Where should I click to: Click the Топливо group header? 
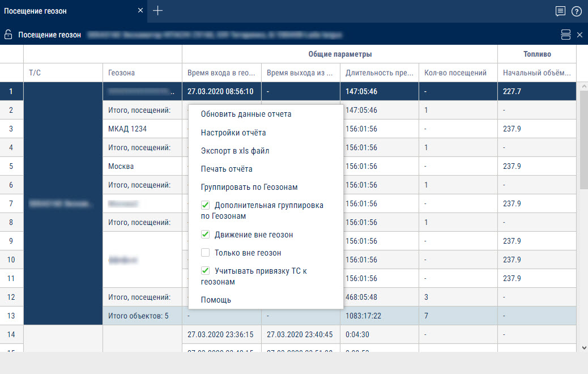[537, 54]
